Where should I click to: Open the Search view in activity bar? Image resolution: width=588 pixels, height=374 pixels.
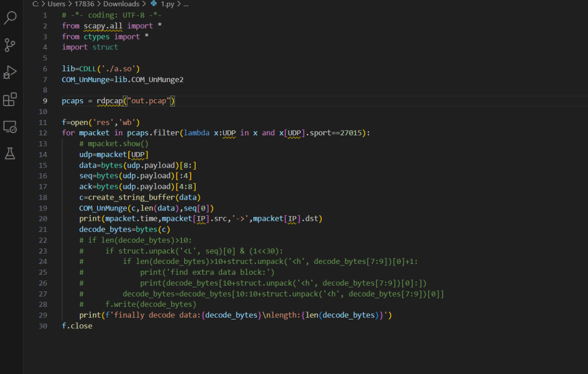pyautogui.click(x=10, y=18)
